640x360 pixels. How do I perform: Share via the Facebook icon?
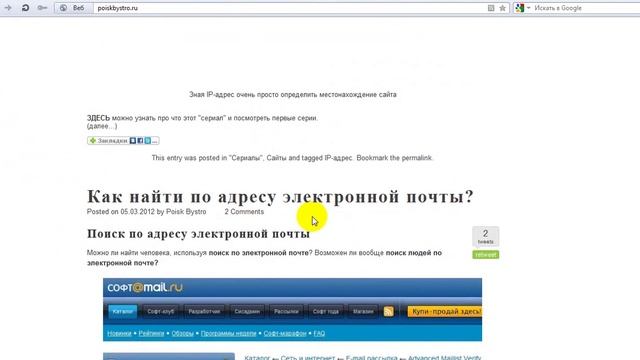140,140
